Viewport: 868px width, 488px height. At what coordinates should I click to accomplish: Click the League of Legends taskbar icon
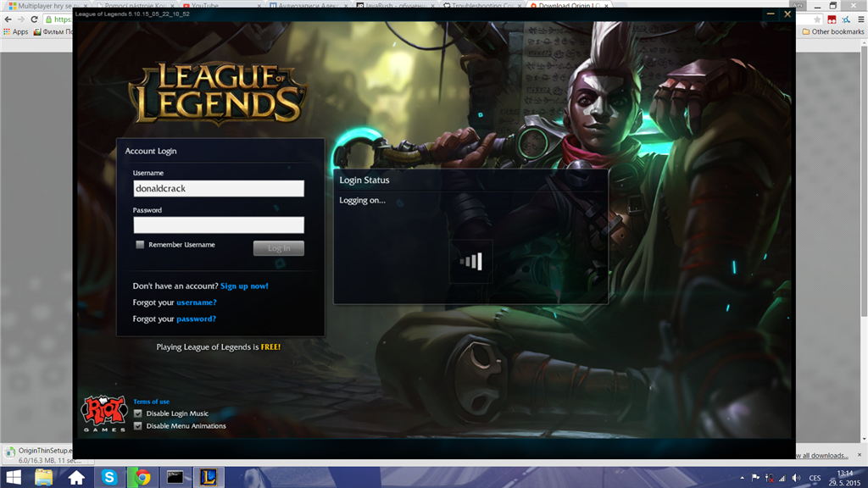[209, 477]
